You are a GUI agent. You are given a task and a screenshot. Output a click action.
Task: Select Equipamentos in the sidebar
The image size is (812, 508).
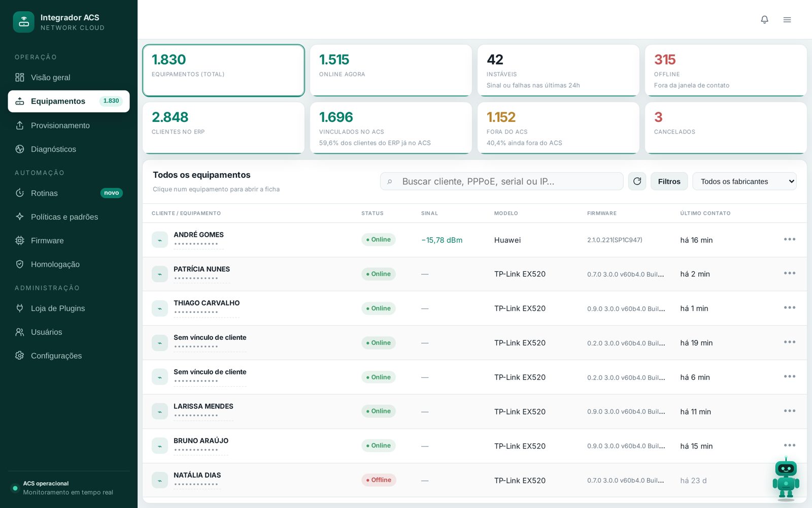coord(69,101)
